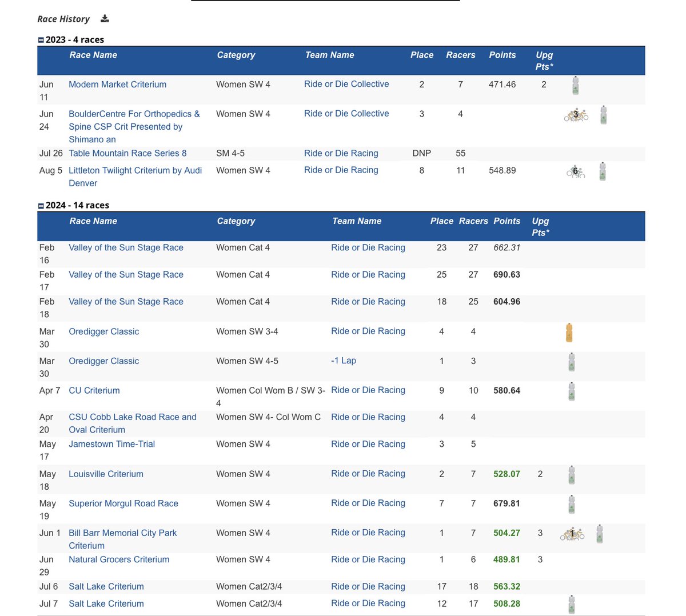Open Modern Market Criterium race link
The image size is (686, 616).
[x=118, y=85]
